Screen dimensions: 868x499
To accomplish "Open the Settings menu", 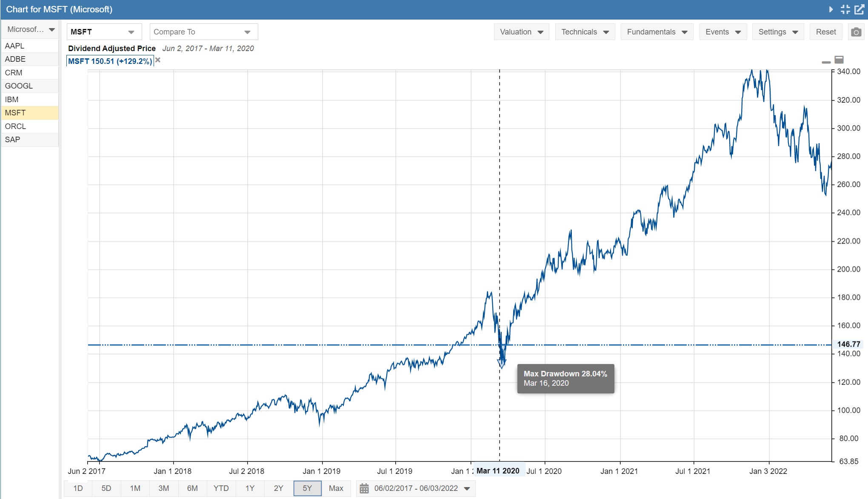I will [x=778, y=32].
